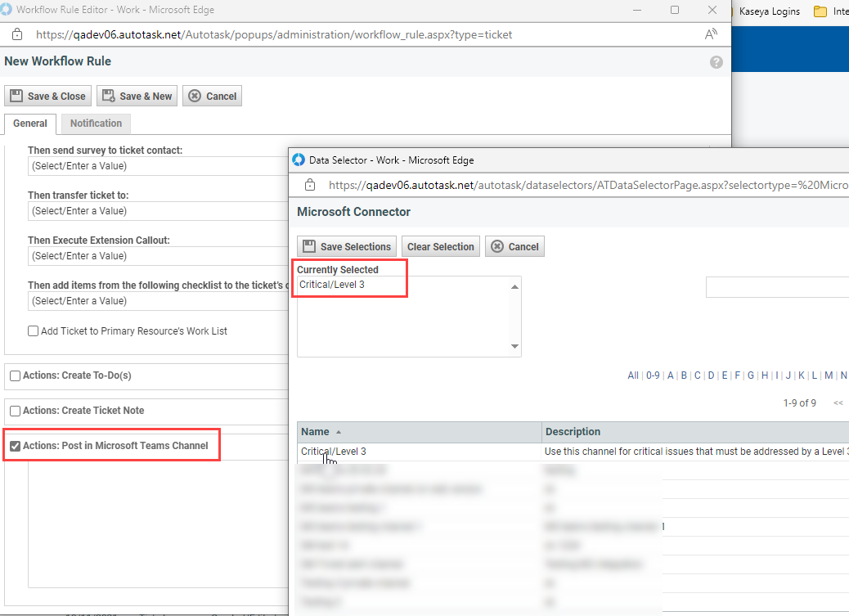The width and height of the screenshot is (849, 616).
Task: Check Actions: Create To-Do(s) checkbox
Action: point(16,375)
